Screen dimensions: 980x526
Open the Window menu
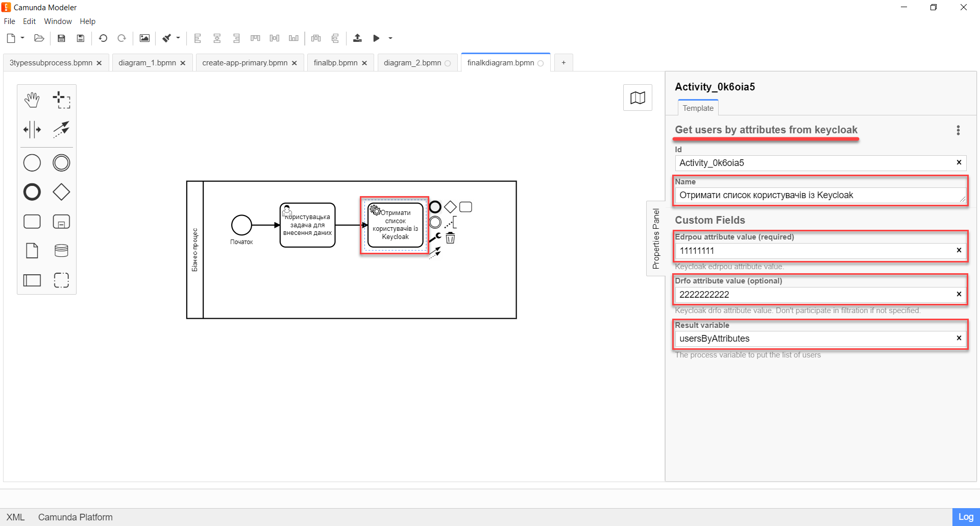tap(58, 21)
